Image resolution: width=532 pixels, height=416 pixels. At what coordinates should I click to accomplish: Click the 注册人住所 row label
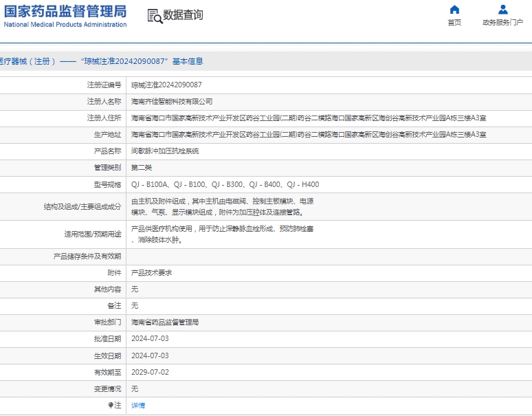tap(104, 118)
